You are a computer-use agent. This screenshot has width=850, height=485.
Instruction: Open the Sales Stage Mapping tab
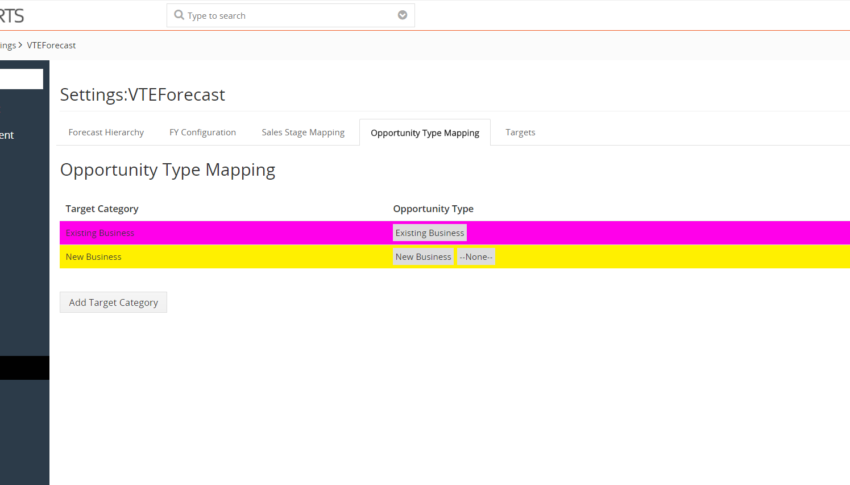coord(303,132)
